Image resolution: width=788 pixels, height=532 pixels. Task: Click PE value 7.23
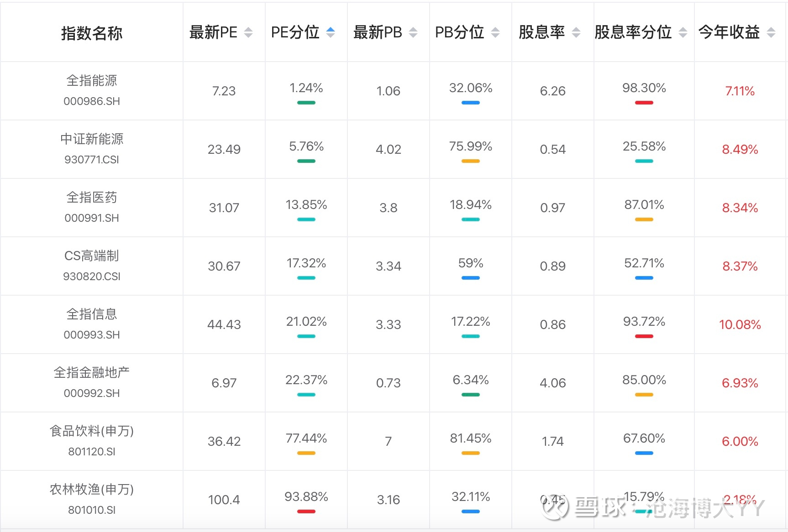pyautogui.click(x=224, y=91)
